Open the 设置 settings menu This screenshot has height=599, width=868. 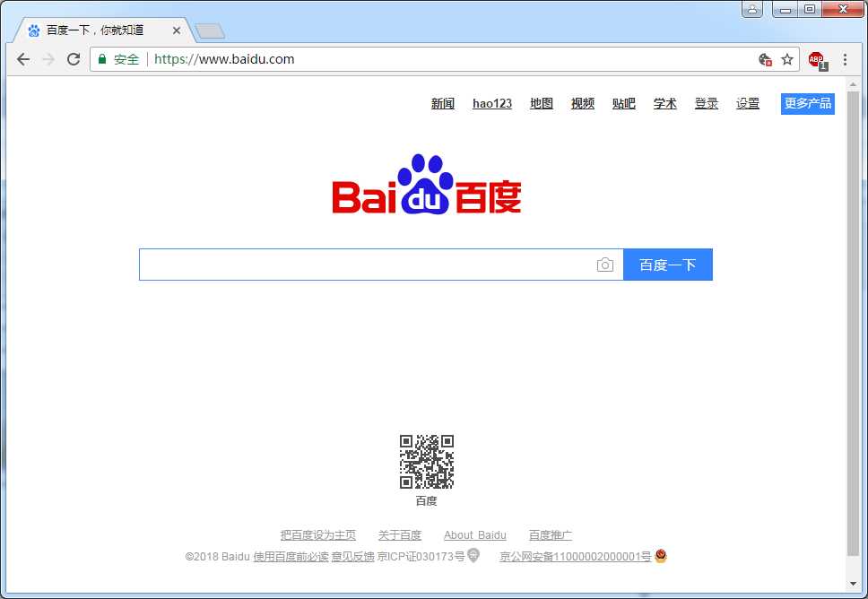[748, 103]
